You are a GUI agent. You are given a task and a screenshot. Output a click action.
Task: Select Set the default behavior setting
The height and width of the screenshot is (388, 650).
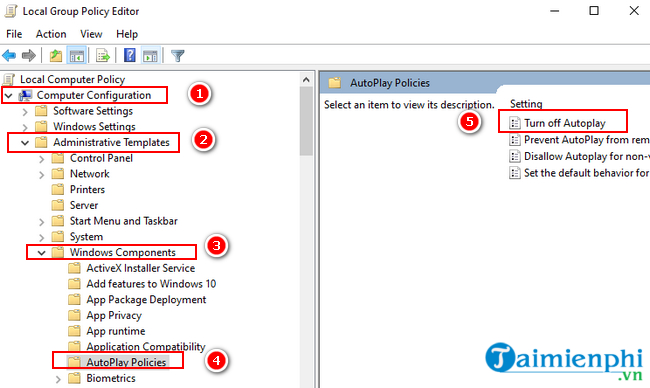click(587, 173)
